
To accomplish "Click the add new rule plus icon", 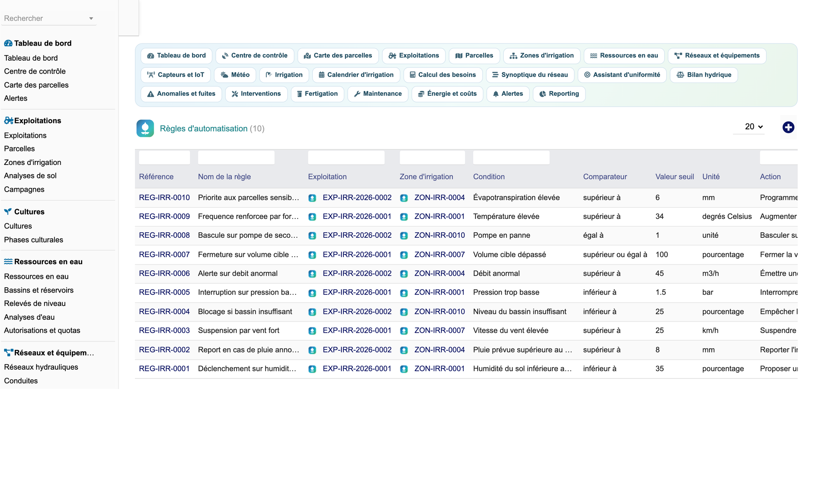I will coord(788,127).
